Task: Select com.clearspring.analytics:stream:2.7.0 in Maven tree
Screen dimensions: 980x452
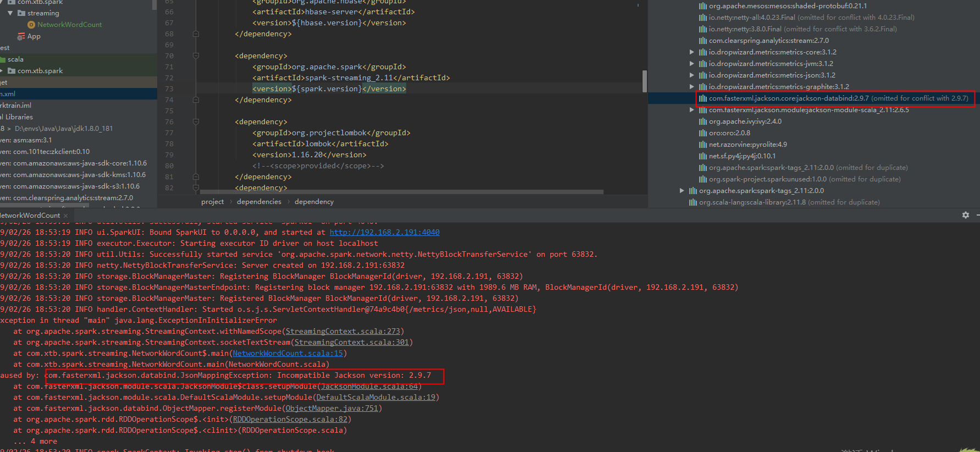Action: pos(768,41)
